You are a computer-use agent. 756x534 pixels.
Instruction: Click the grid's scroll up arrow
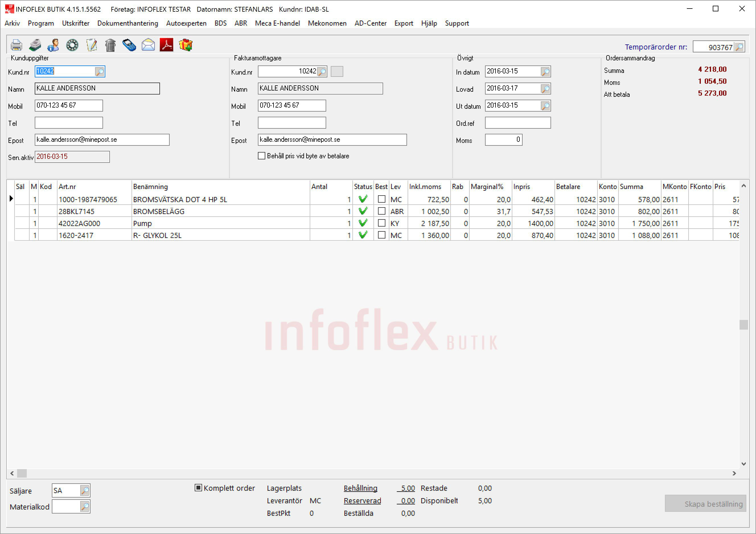click(743, 186)
